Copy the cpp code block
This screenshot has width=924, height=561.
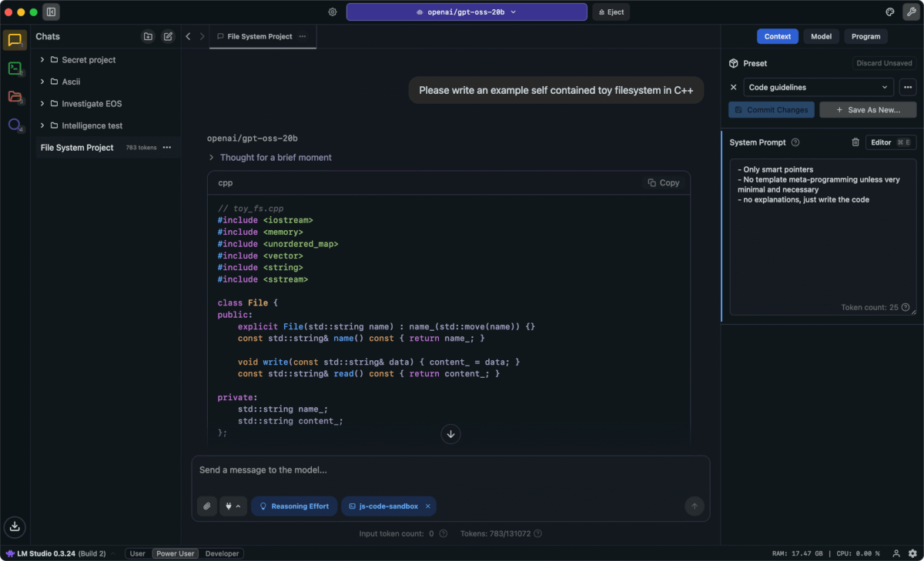click(x=664, y=182)
